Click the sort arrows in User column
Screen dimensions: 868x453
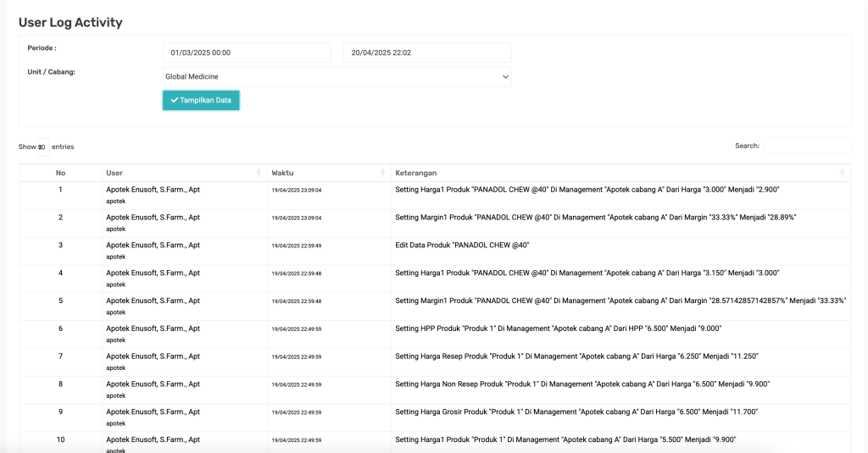point(259,173)
